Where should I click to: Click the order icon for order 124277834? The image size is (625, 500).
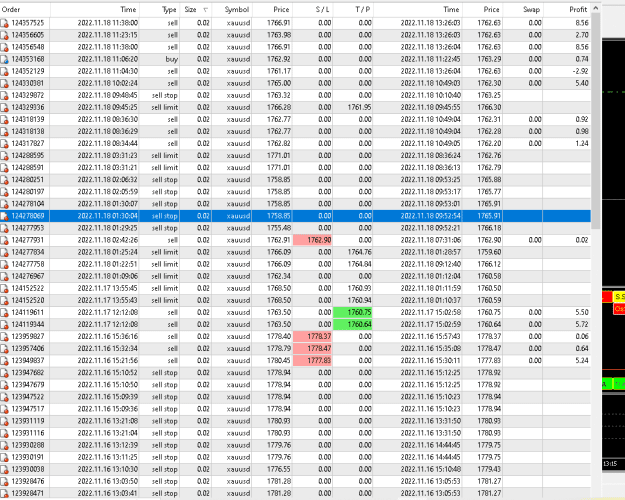(x=4, y=252)
